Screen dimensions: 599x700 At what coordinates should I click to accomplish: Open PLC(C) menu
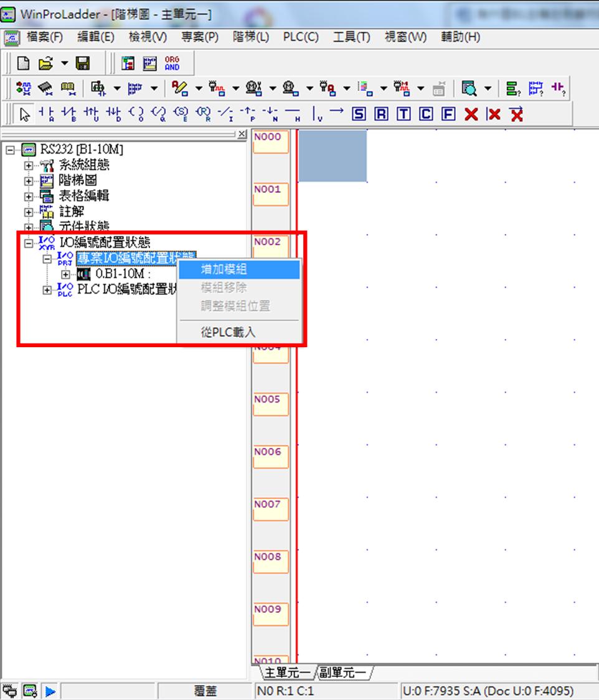tap(301, 37)
